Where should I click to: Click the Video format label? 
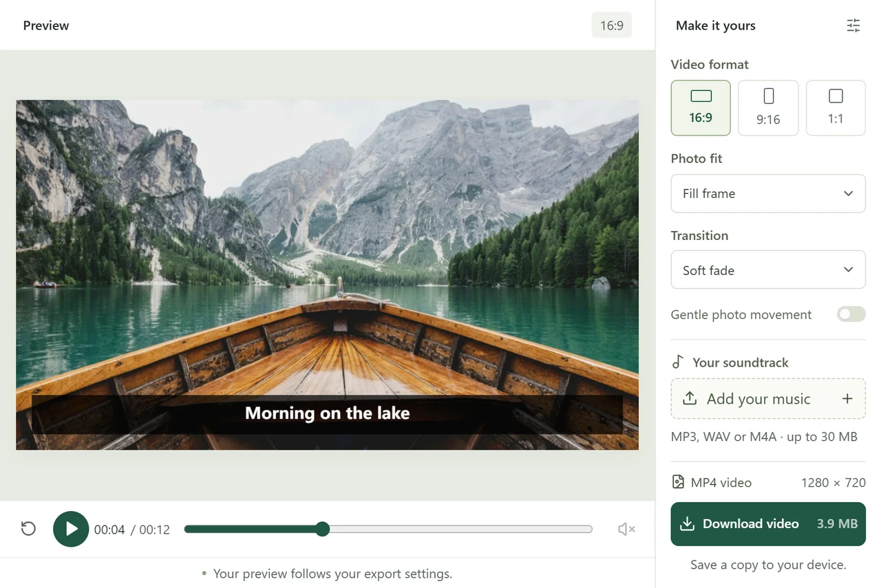(x=710, y=65)
